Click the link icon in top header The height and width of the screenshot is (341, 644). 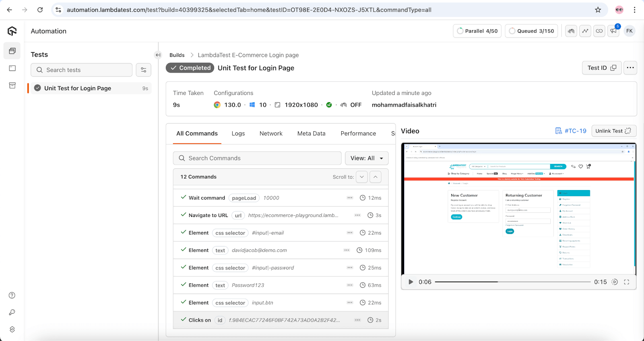599,31
